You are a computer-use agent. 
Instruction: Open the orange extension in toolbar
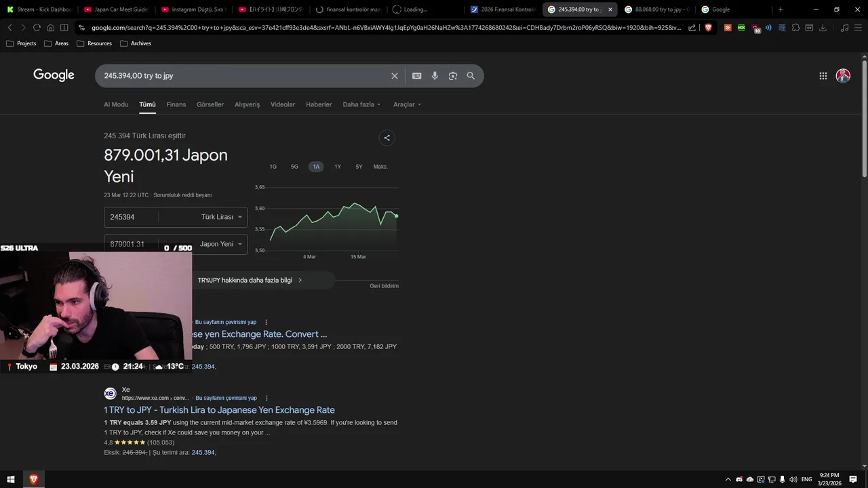pyautogui.click(x=728, y=28)
